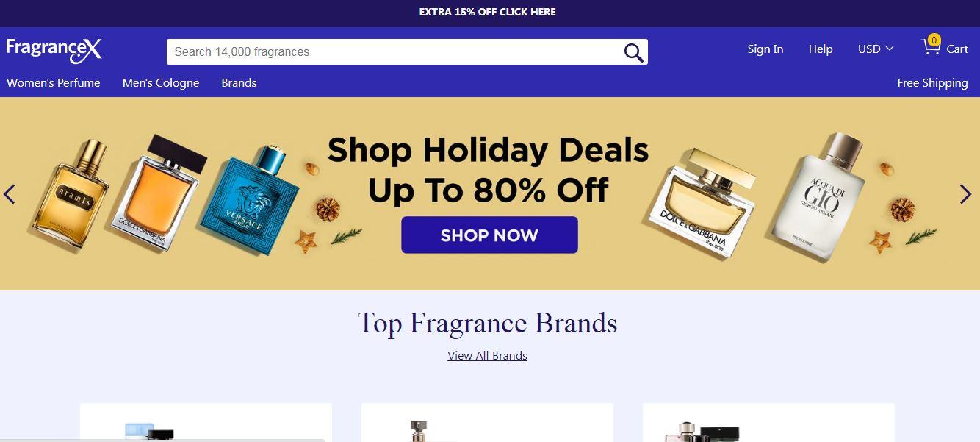
Task: Open the Brands menu
Action: tap(239, 83)
